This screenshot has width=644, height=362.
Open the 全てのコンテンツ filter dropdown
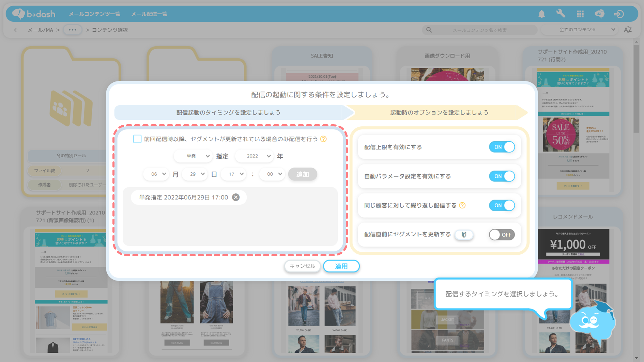coord(580,30)
